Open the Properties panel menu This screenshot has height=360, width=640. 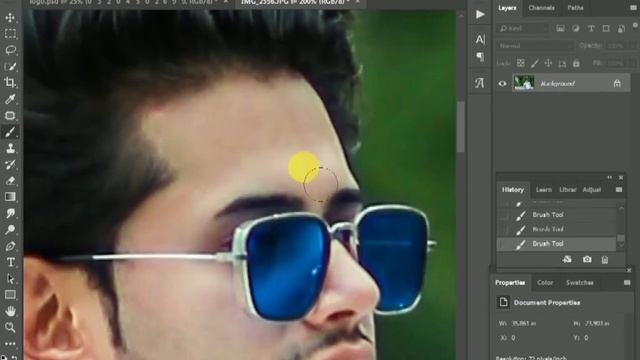(627, 282)
